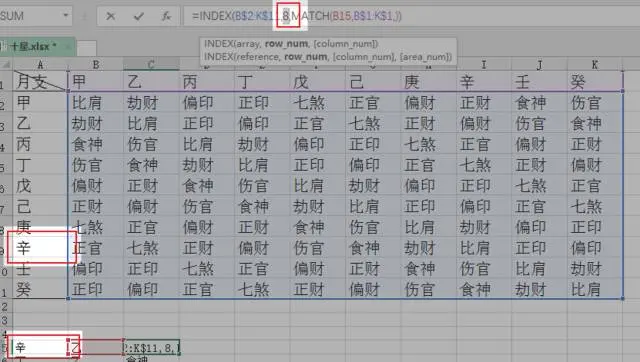Select column J header
Viewport: 640px width, 362px height.
(x=539, y=64)
